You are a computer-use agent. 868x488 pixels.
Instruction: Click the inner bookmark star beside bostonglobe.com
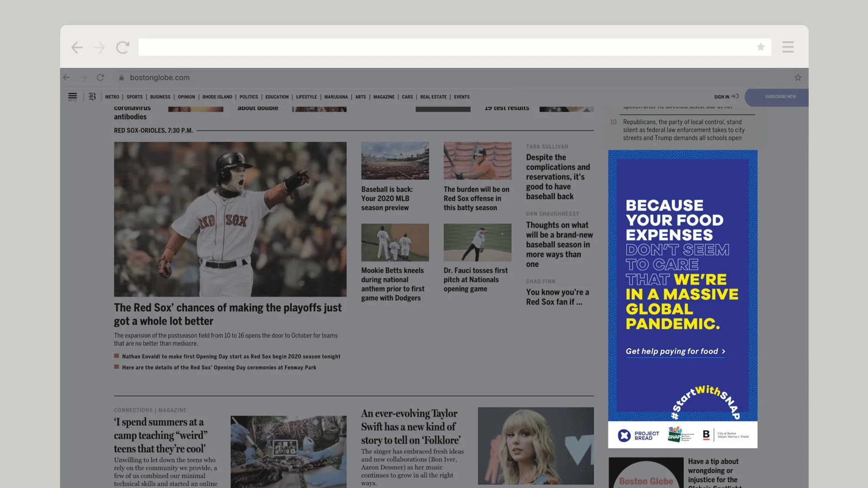(798, 78)
